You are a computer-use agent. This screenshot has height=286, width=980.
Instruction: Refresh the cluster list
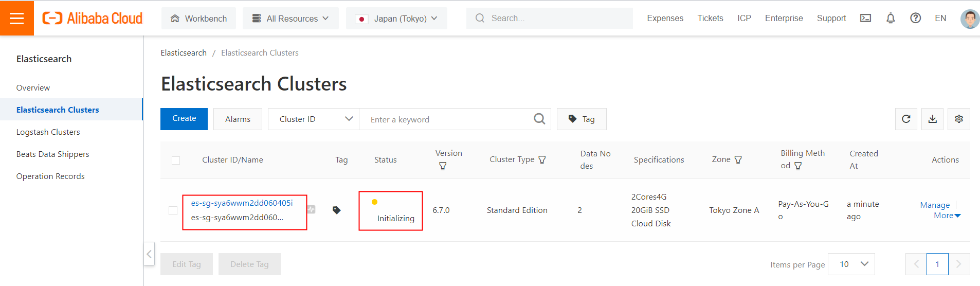pyautogui.click(x=906, y=119)
